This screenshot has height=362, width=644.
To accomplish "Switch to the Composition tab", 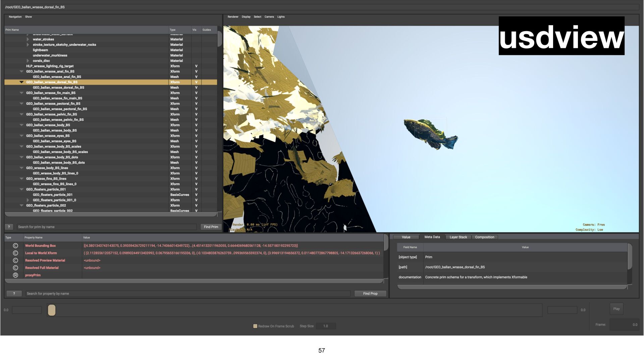I will (x=485, y=237).
